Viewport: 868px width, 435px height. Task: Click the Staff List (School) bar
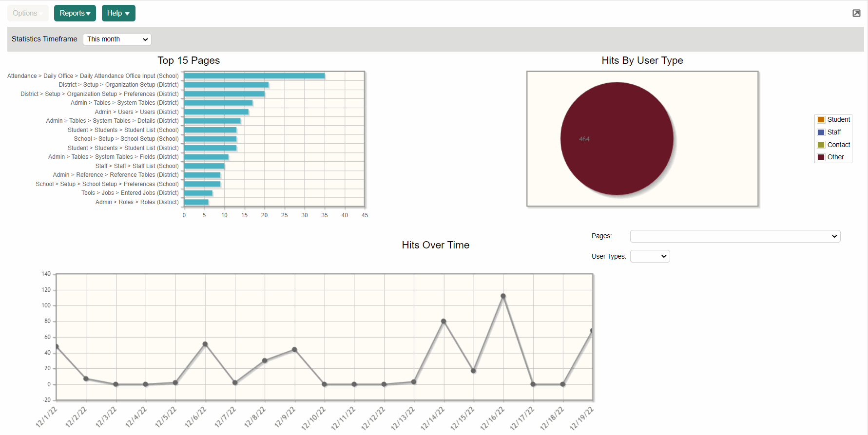coord(204,166)
